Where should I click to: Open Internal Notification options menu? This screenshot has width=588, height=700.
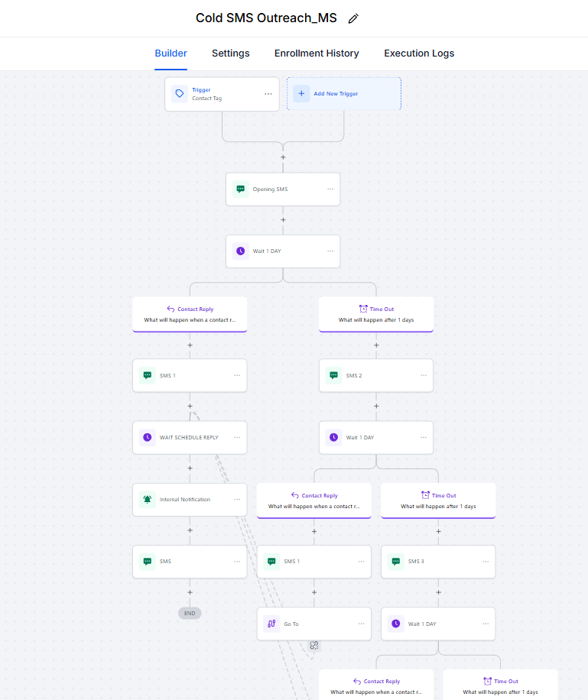click(x=237, y=500)
